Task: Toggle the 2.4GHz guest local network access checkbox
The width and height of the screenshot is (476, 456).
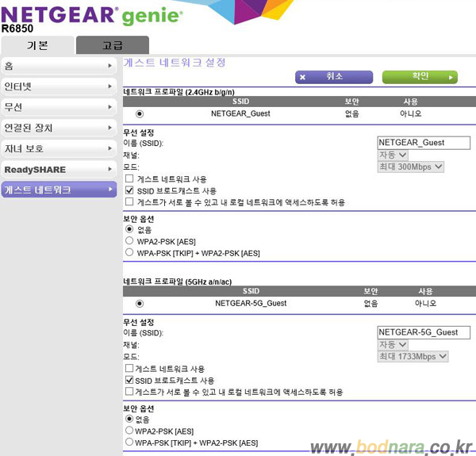Action: click(x=129, y=201)
